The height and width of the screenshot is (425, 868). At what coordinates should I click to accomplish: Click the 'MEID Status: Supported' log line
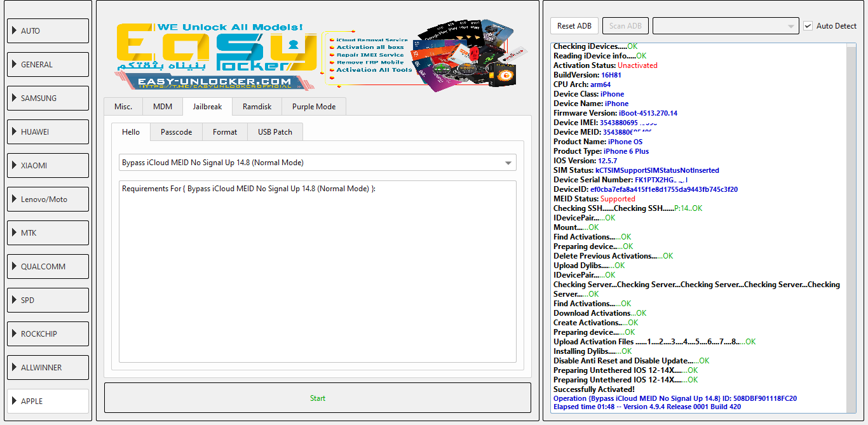coord(594,199)
